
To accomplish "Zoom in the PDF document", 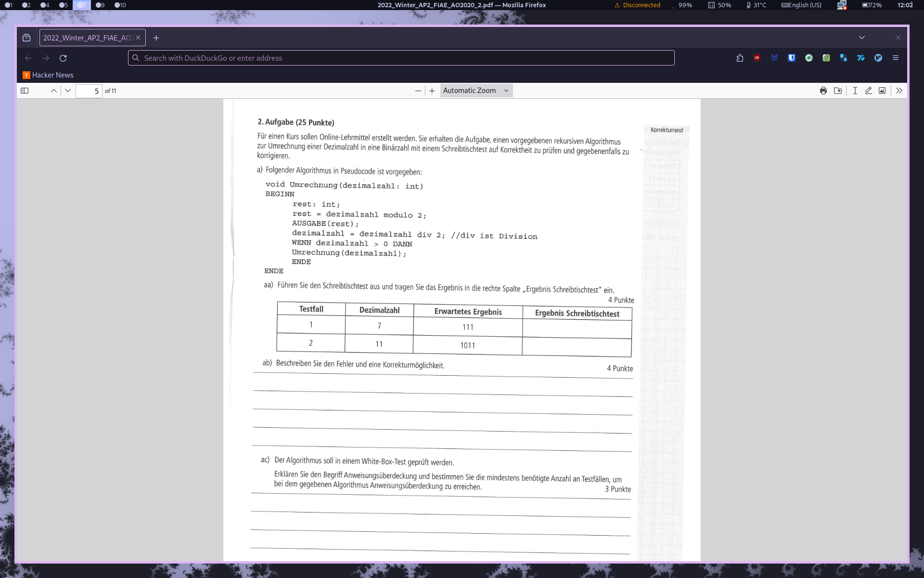I will pyautogui.click(x=432, y=91).
